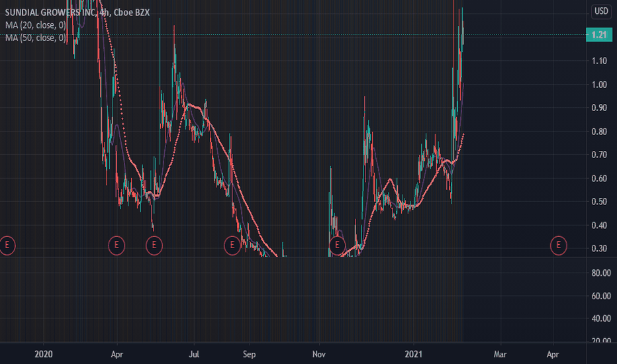Open the MA (20, close, 0) indicator legend
Screen dimensions: 617x364
[x=35, y=25]
